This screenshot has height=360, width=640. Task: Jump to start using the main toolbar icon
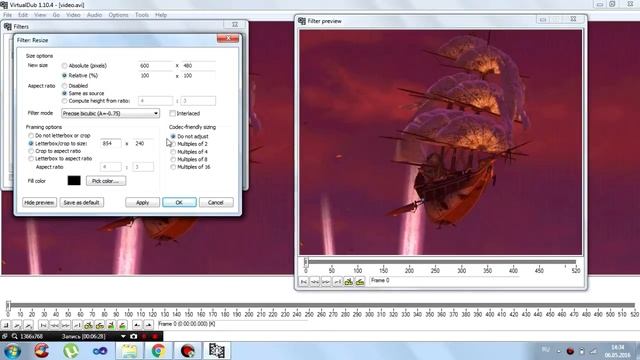(43, 325)
